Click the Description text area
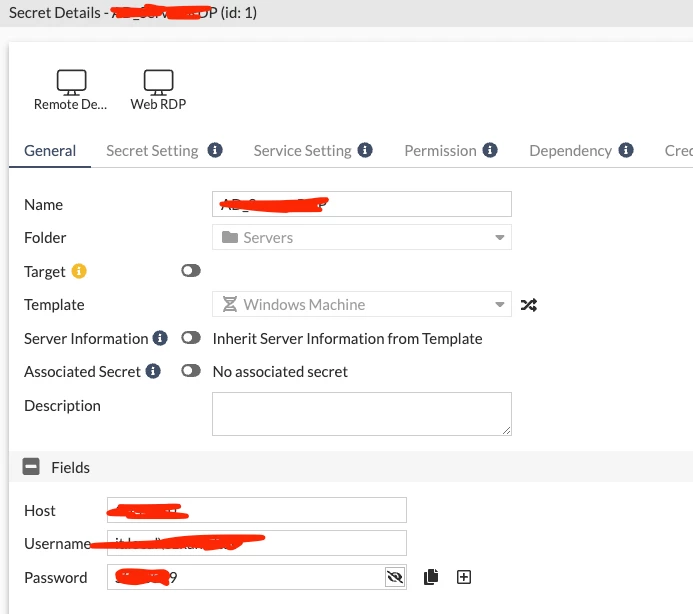 pyautogui.click(x=362, y=414)
